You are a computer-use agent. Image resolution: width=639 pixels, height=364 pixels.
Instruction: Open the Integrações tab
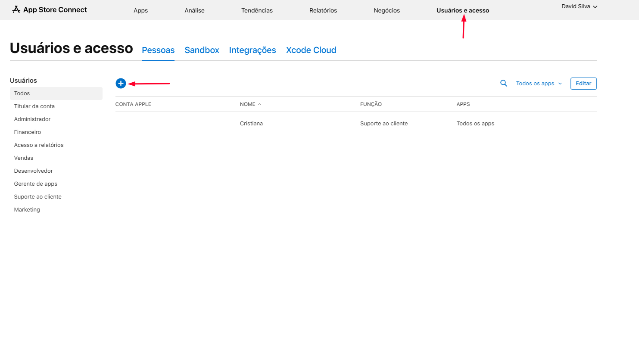click(x=252, y=50)
